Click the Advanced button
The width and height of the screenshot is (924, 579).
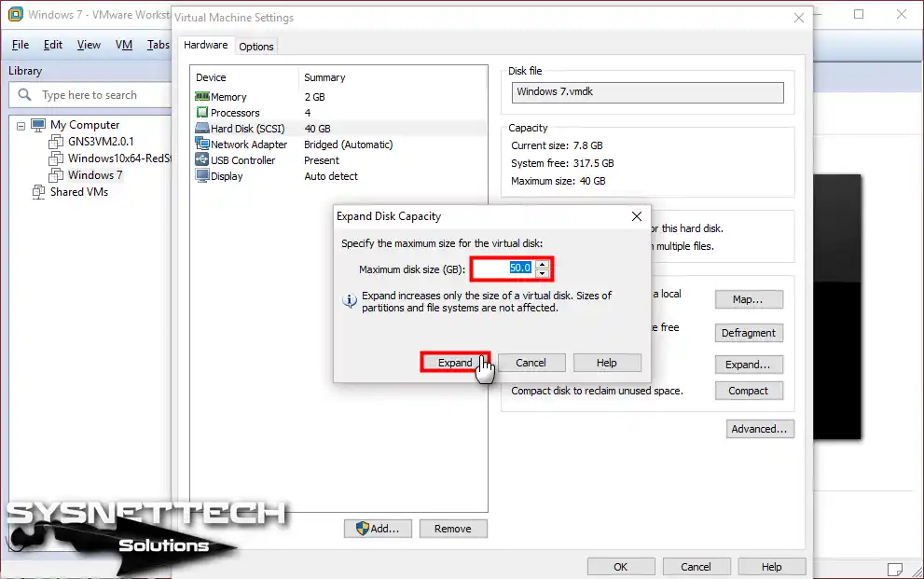757,428
